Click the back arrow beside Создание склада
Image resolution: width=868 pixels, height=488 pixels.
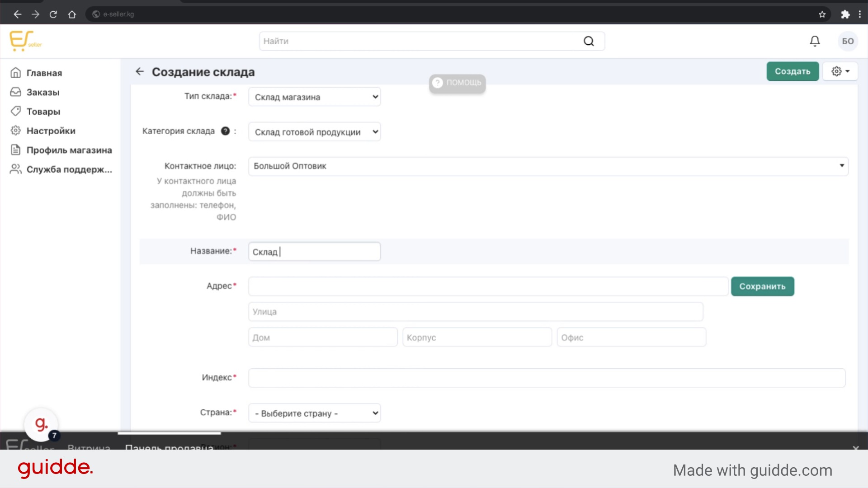140,71
